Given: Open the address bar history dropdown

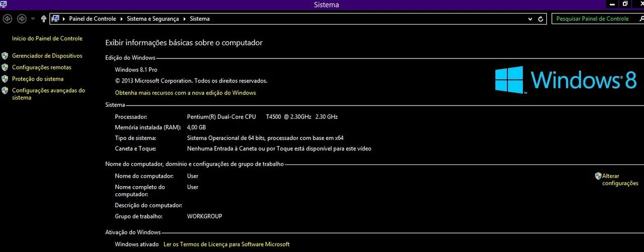Looking at the screenshot, I should (530, 19).
